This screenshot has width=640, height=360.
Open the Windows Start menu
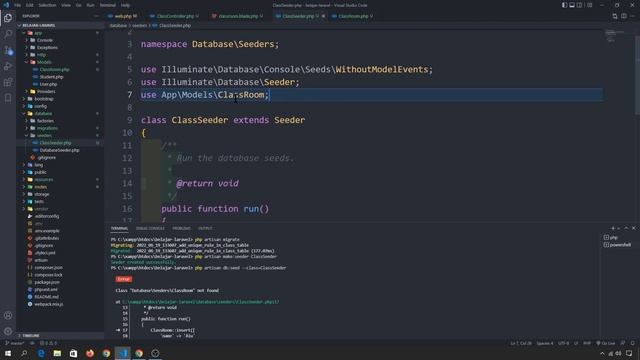coord(8,353)
